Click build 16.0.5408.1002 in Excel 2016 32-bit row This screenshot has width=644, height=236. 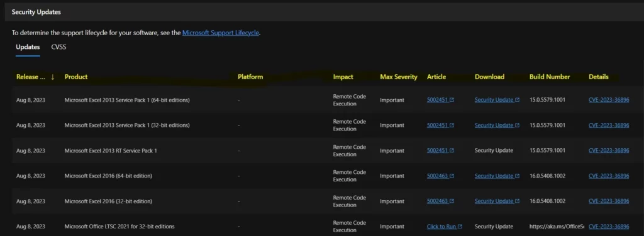pyautogui.click(x=548, y=201)
